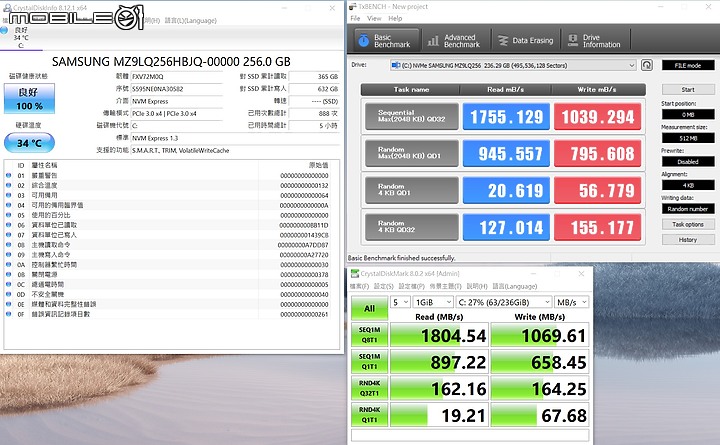The width and height of the screenshot is (720, 445).
Task: Click status dot for SMART attribute 0F
Action: (9, 314)
